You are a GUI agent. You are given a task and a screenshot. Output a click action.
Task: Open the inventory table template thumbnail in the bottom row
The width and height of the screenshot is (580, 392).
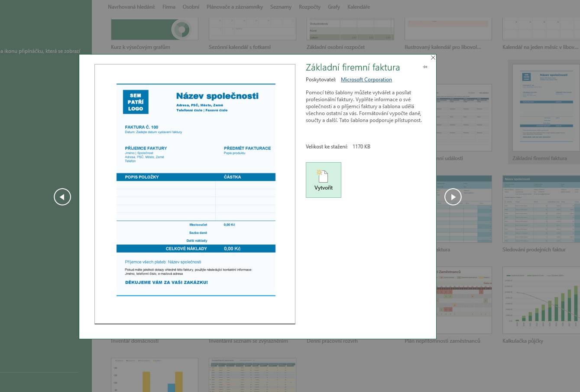(x=253, y=375)
